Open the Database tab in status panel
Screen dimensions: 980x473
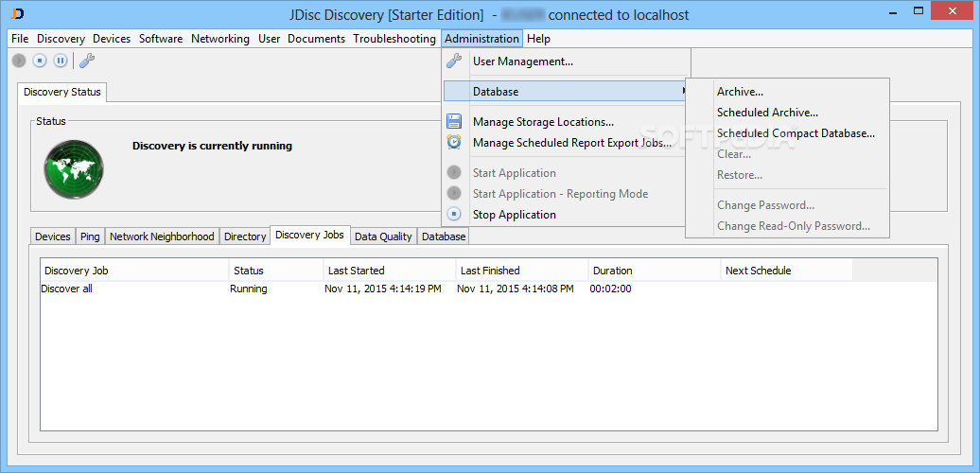[443, 236]
